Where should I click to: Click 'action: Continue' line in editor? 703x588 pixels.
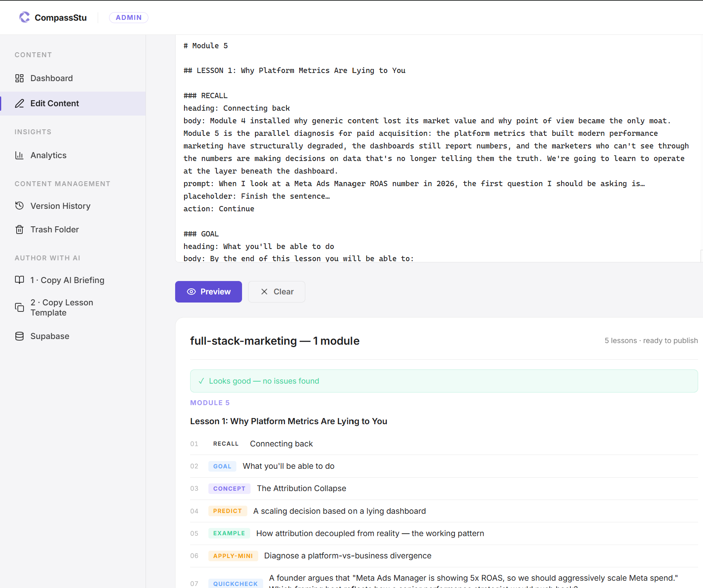(x=219, y=209)
